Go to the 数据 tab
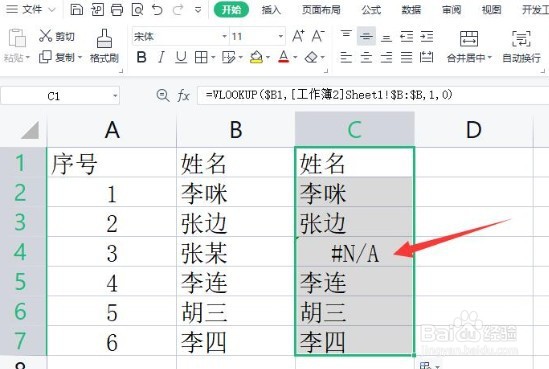Screen dimensions: 549x369 [411, 10]
